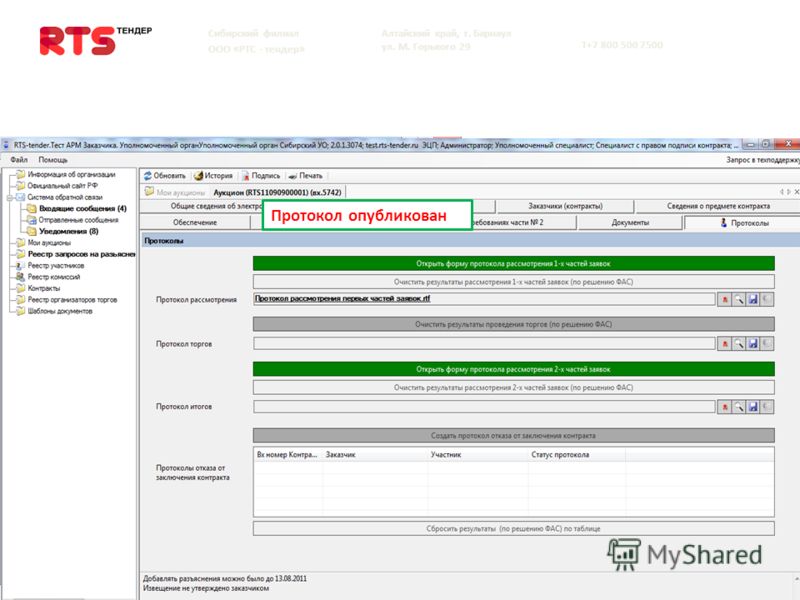This screenshot has height=600, width=800.
Task: Click the magnifier icon in Протокол торгов row
Action: tap(739, 344)
